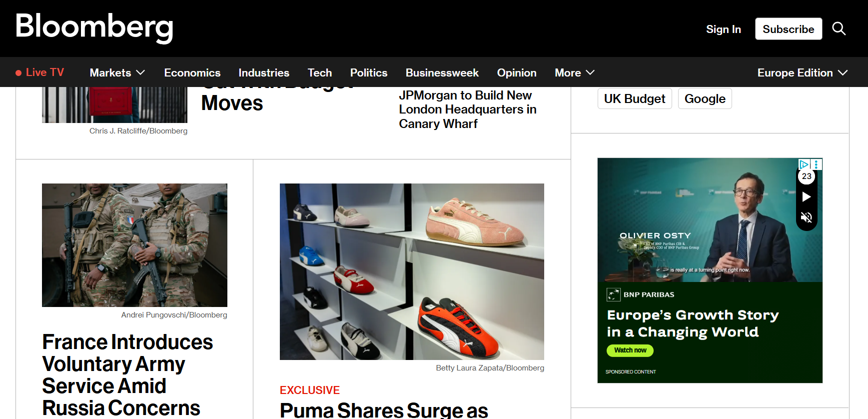Click the red briefcase budget photo
868x419 pixels.
(114, 104)
